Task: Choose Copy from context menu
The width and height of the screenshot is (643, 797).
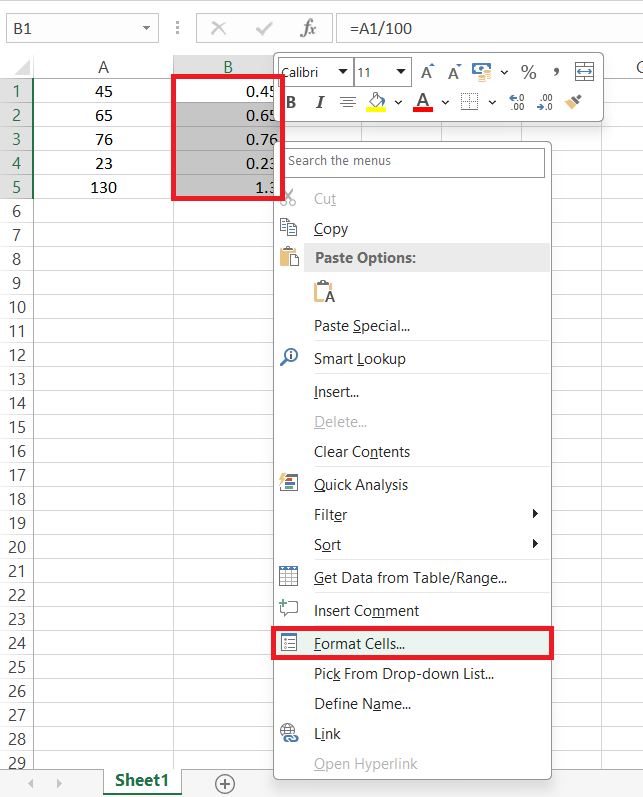Action: click(x=331, y=229)
